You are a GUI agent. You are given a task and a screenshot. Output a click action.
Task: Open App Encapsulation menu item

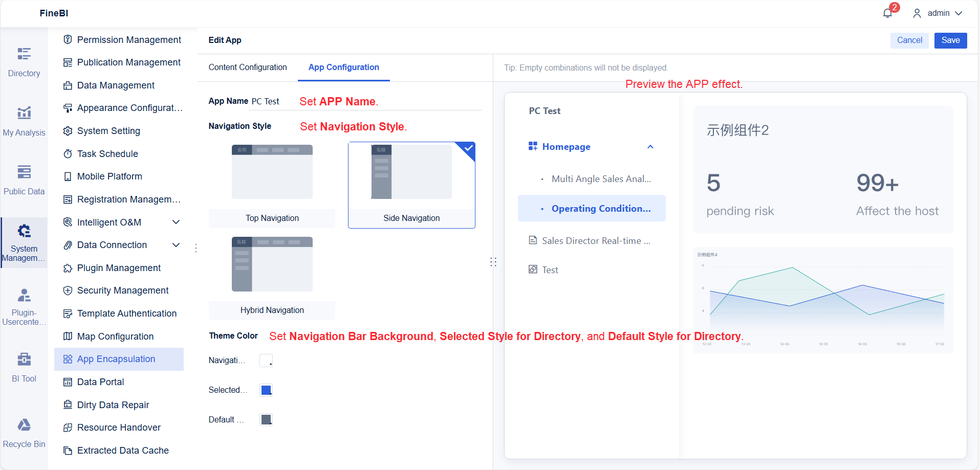[119, 359]
